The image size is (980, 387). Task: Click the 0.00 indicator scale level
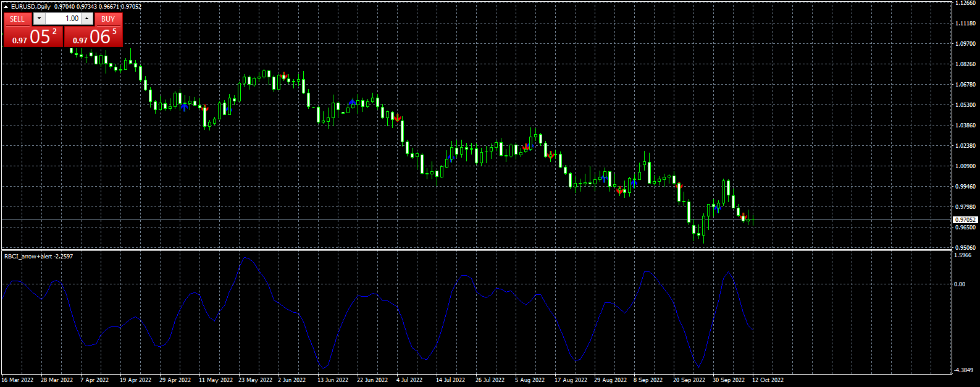click(960, 284)
